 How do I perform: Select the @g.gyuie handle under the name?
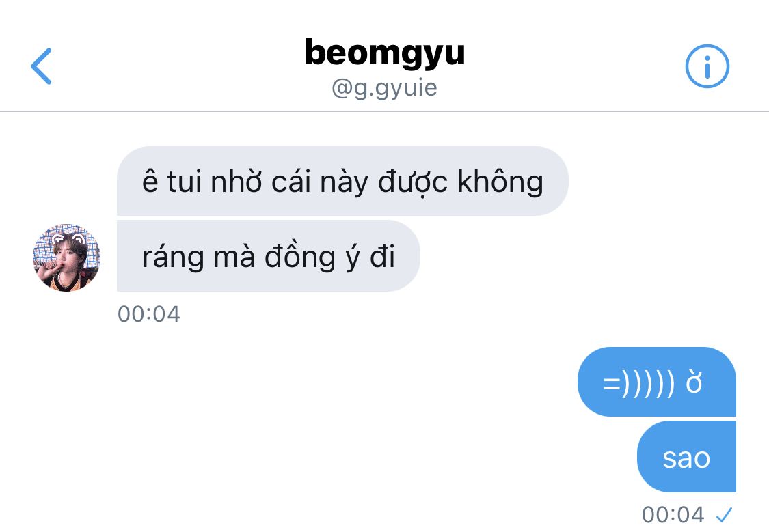pos(384,88)
